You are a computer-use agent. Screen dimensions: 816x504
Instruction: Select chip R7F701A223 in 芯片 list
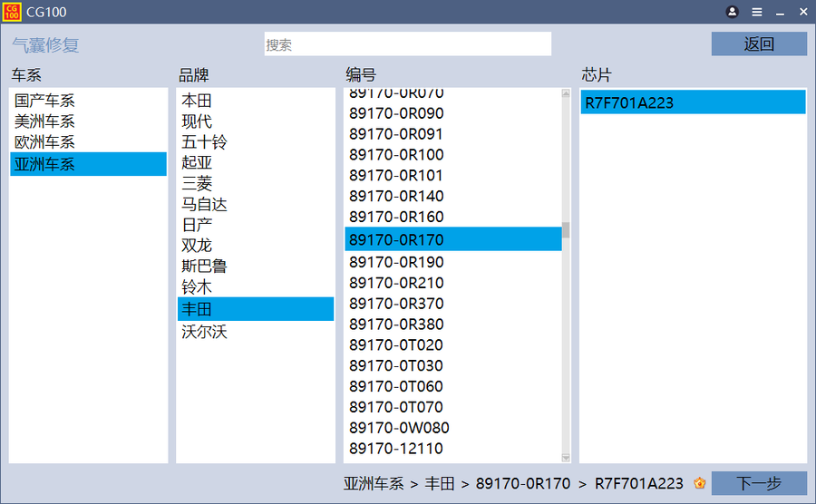(x=629, y=102)
